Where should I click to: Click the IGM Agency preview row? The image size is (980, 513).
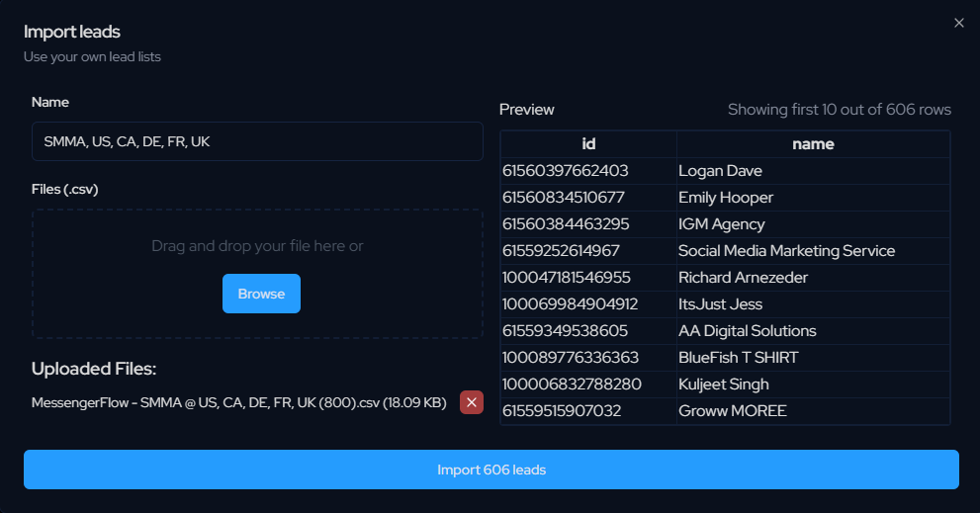[x=722, y=224]
